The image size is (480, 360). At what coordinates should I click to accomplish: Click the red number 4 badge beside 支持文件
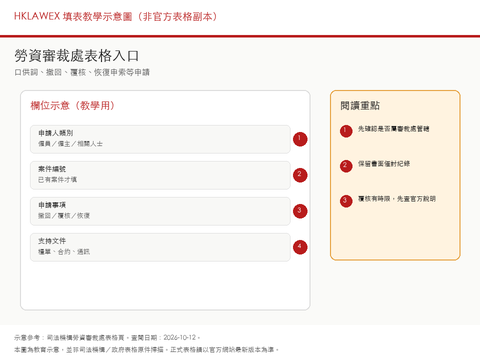(x=300, y=247)
